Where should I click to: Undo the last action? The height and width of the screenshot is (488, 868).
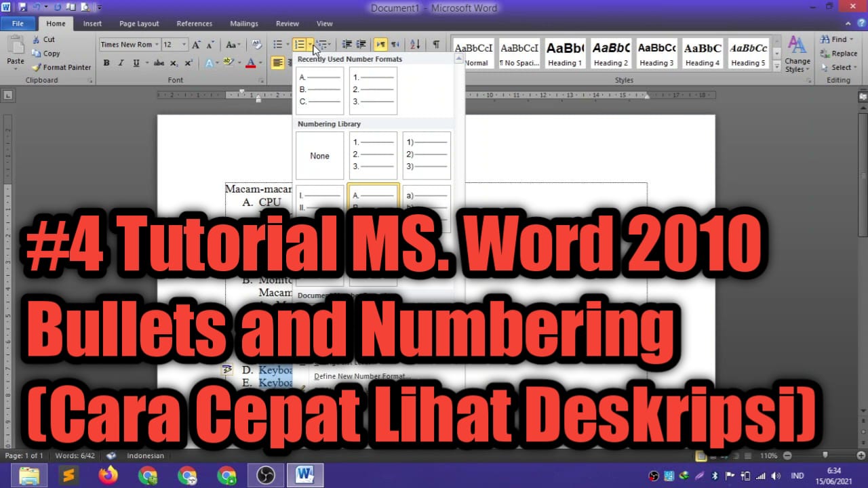(x=36, y=7)
